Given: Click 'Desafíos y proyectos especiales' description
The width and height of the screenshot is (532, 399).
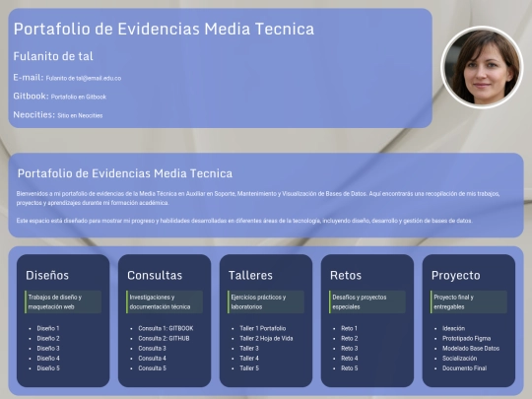Looking at the screenshot, I should point(367,302).
